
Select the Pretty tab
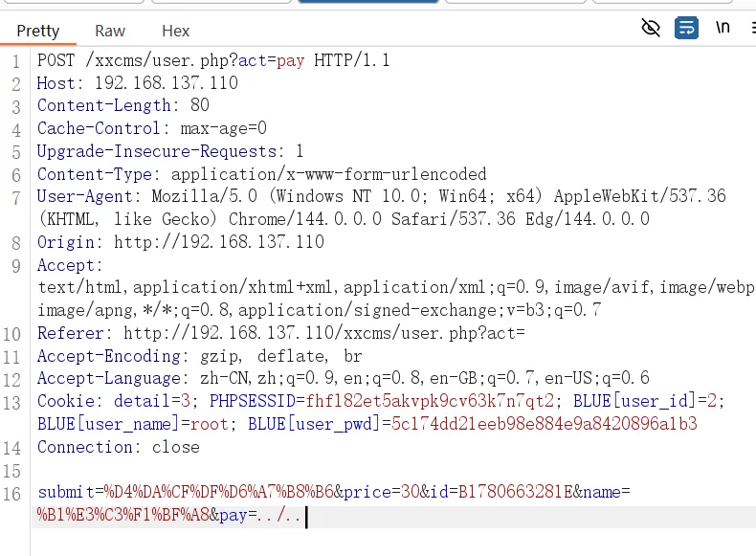pyautogui.click(x=38, y=31)
